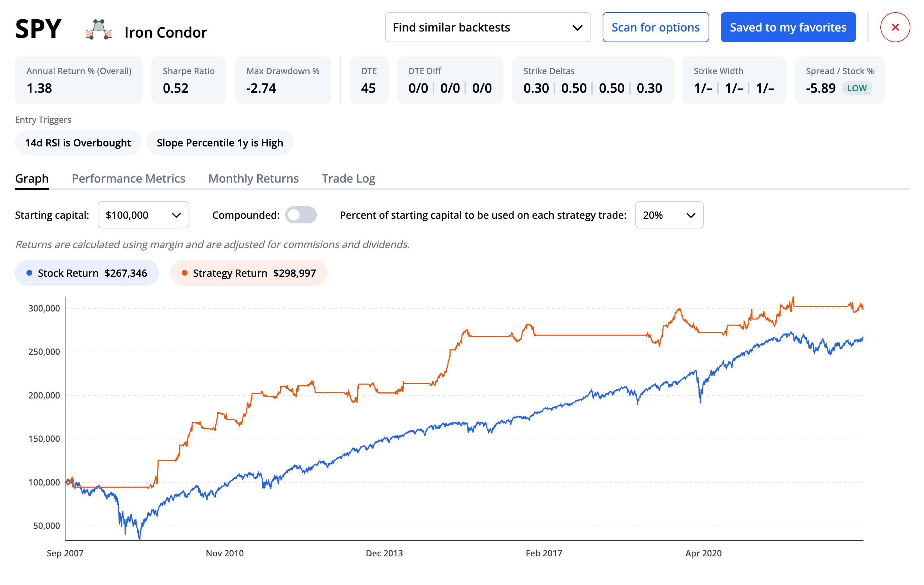The height and width of the screenshot is (585, 924).
Task: Click the LOW badge under Spread / Stock %
Action: (857, 88)
